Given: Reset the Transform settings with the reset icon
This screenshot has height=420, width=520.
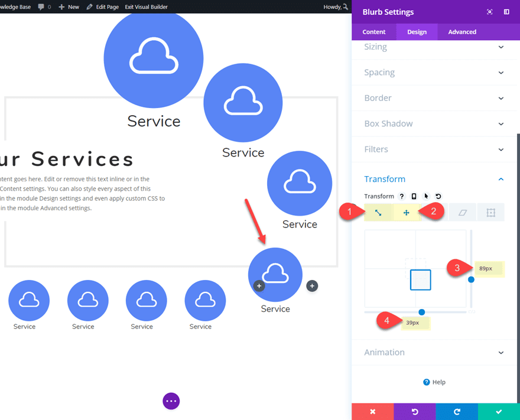Looking at the screenshot, I should tap(437, 196).
